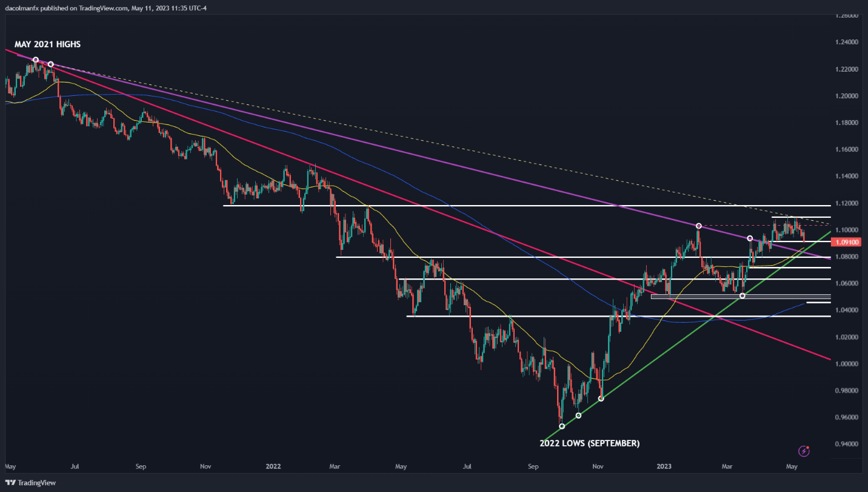Click the circle marker at the November 2022 trendline touch

coord(601,399)
